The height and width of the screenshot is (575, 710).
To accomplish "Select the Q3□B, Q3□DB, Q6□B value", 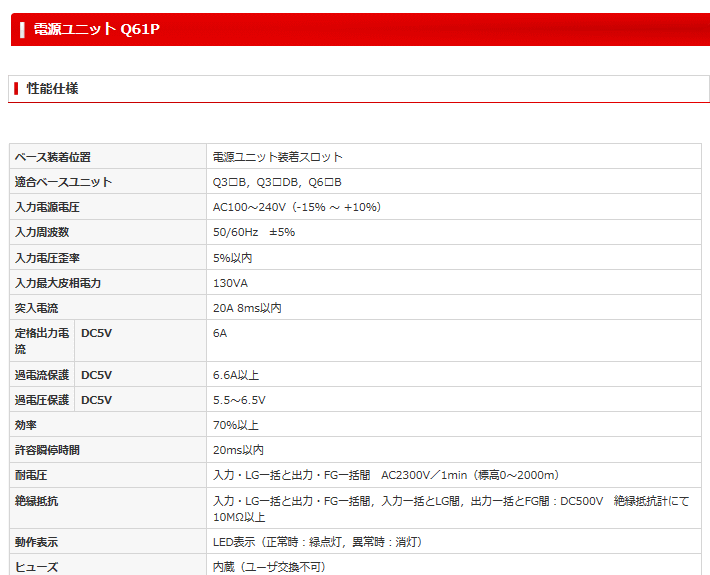I will pyautogui.click(x=277, y=182).
